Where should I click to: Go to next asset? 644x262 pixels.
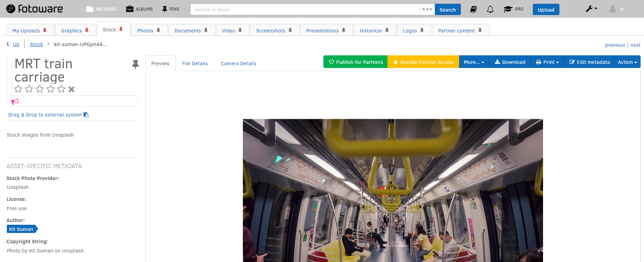click(635, 45)
